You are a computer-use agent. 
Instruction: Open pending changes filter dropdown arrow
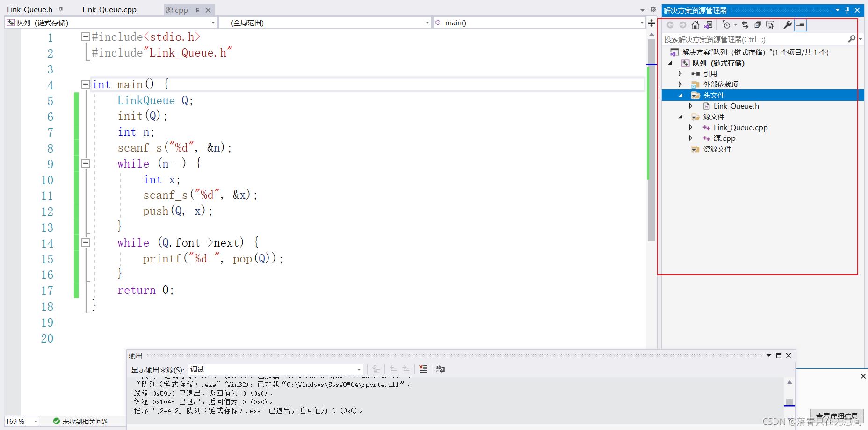tap(735, 25)
